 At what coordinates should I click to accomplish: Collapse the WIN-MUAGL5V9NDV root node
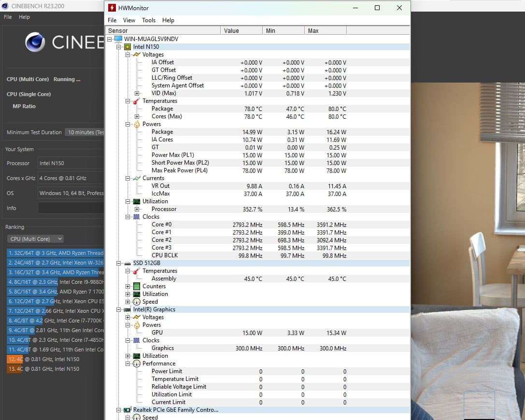click(110, 39)
